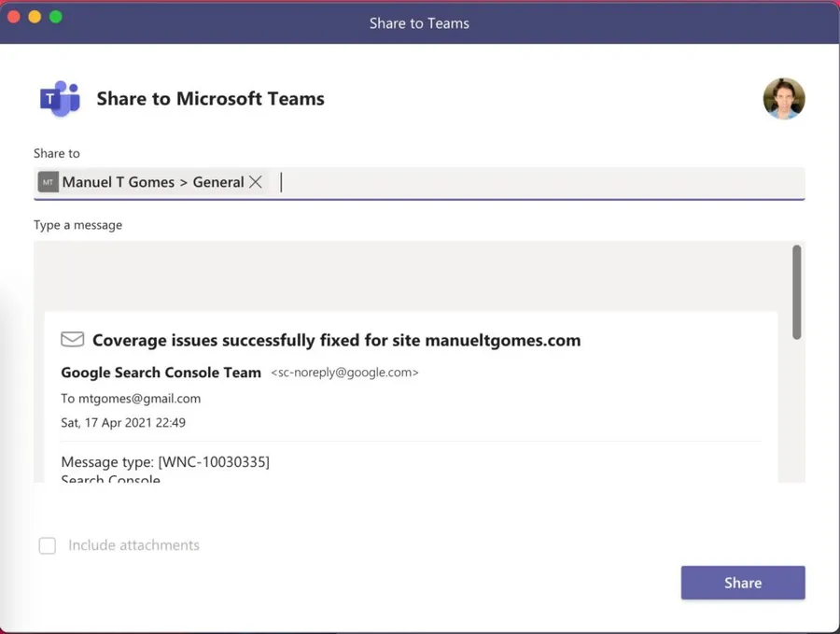
Task: Click the Microsoft Teams logo
Action: click(60, 99)
